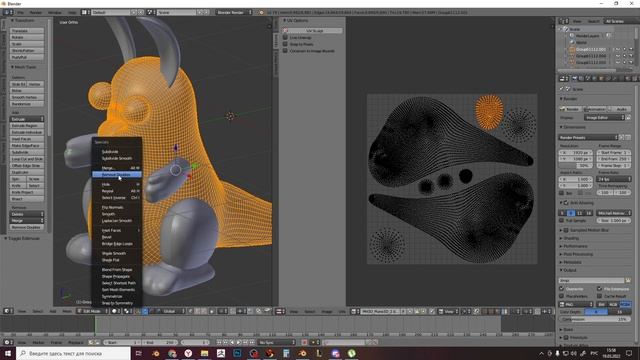Click Remove Doubles in the Specials menu
The image size is (640, 360).
[x=116, y=175]
